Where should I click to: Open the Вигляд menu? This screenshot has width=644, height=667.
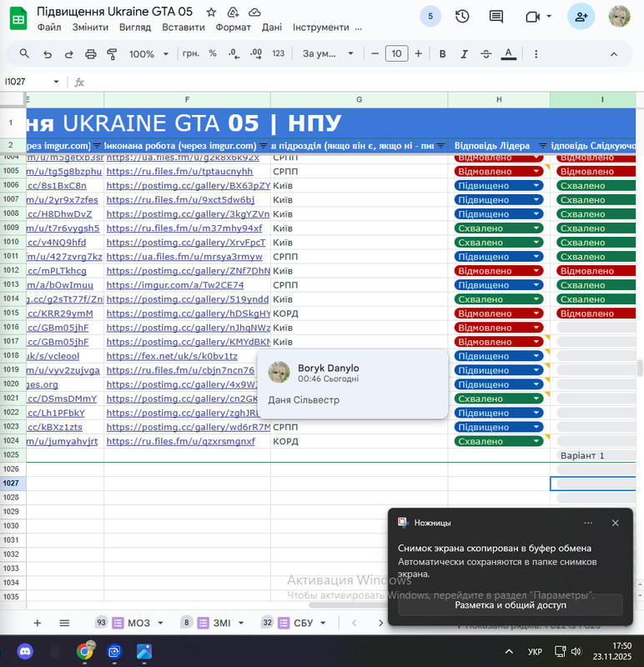click(135, 28)
